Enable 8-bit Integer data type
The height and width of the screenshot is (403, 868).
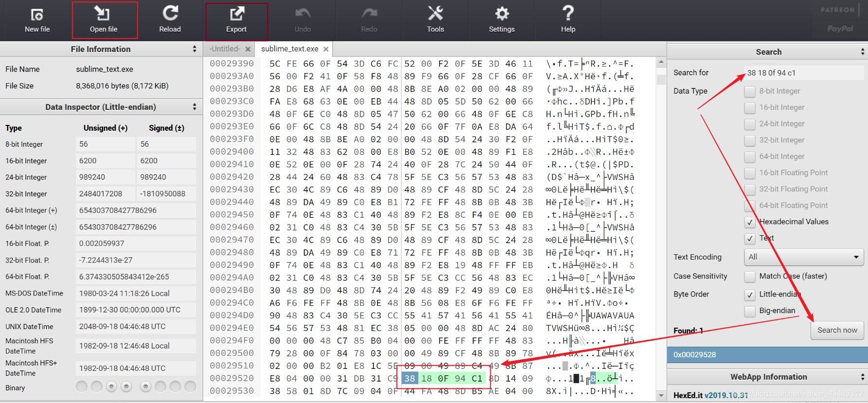pos(750,91)
